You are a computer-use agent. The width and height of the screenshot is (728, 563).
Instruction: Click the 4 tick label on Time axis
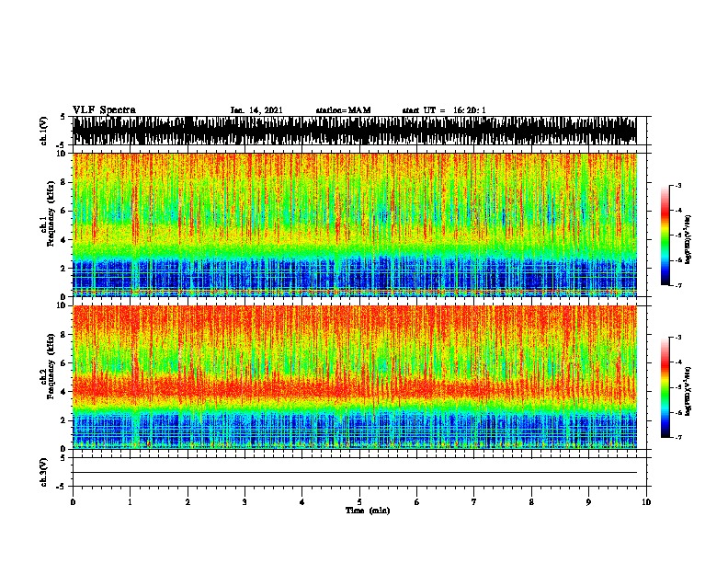[302, 502]
